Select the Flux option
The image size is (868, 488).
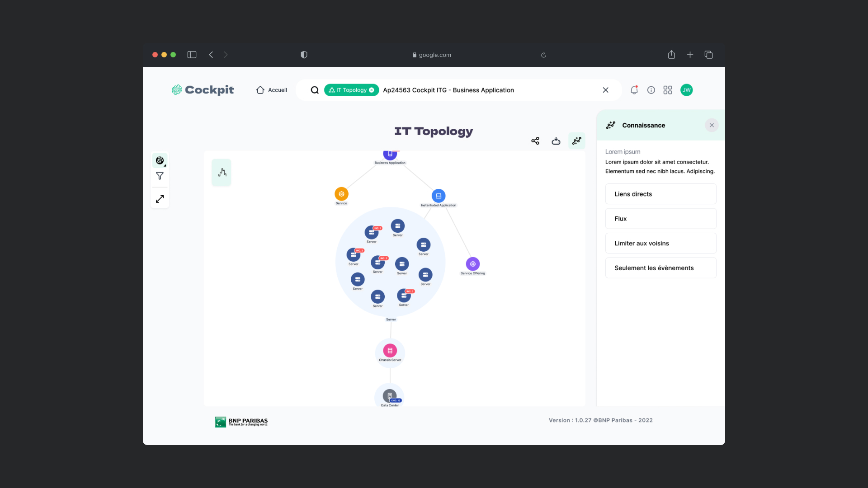click(x=660, y=219)
